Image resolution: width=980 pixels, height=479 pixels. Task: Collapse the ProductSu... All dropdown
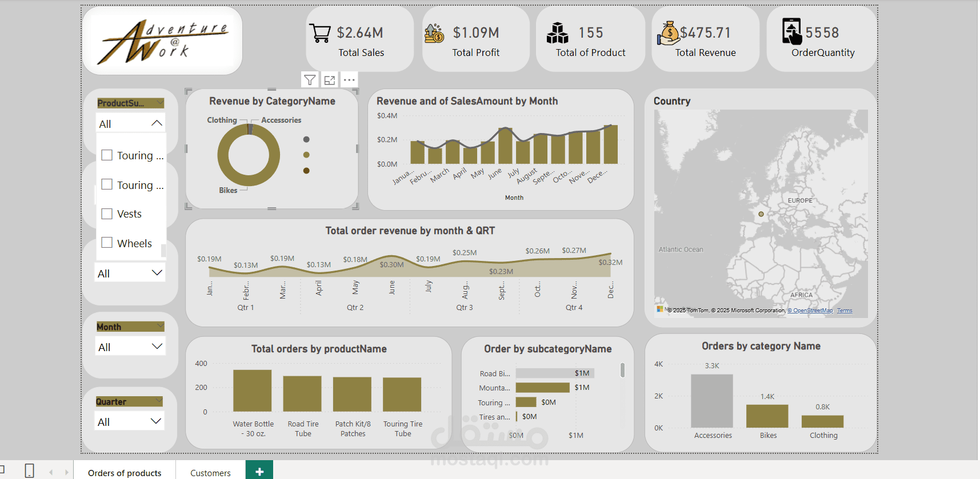[157, 123]
